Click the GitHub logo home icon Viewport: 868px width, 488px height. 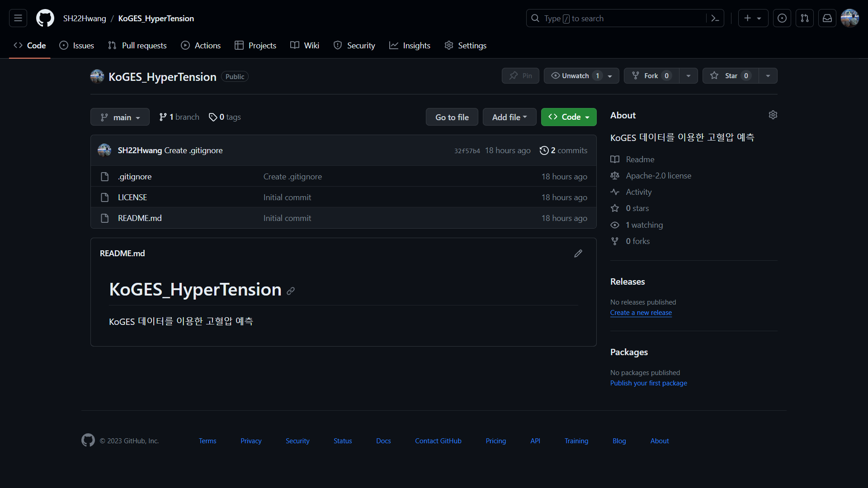click(x=45, y=18)
